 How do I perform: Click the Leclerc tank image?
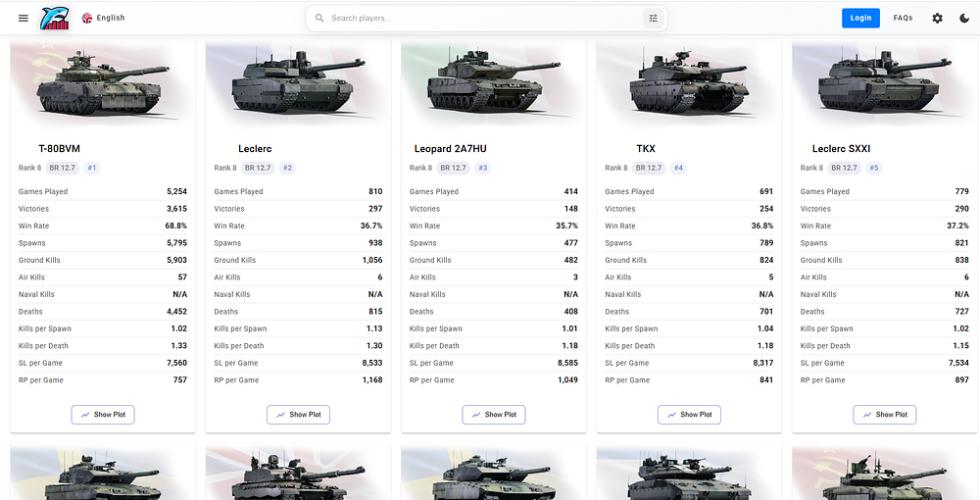click(298, 84)
